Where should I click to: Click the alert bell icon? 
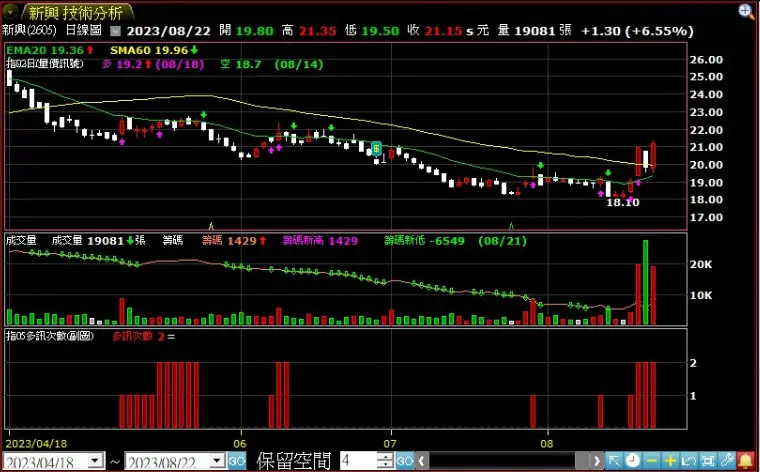[x=746, y=461]
